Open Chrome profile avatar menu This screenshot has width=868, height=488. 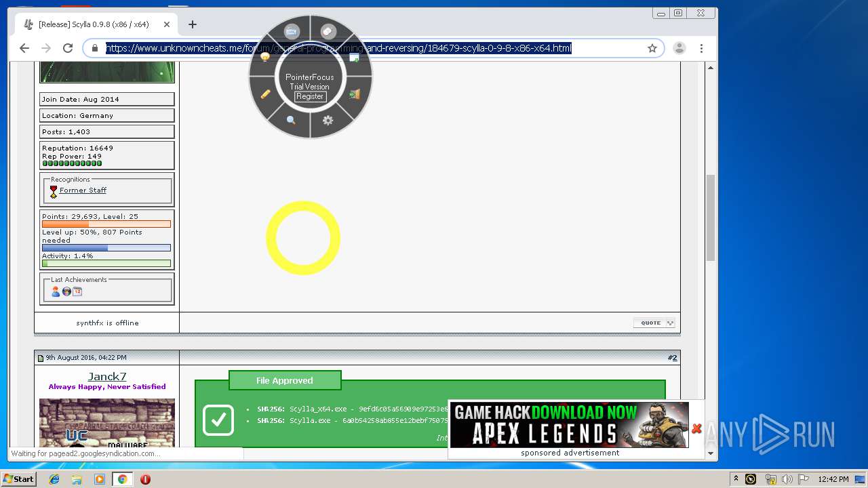click(679, 48)
